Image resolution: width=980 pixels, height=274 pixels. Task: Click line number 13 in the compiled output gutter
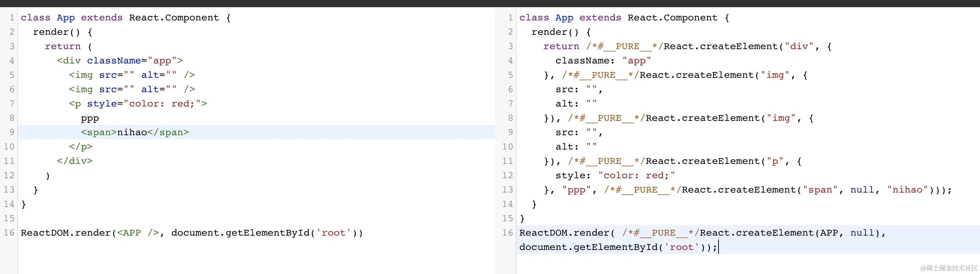click(508, 190)
